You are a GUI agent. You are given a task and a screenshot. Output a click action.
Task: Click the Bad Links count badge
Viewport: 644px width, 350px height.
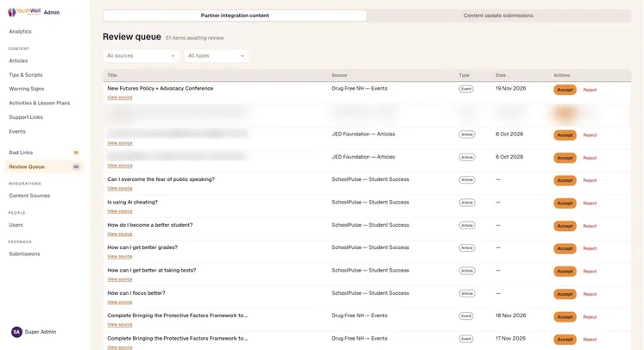point(76,153)
